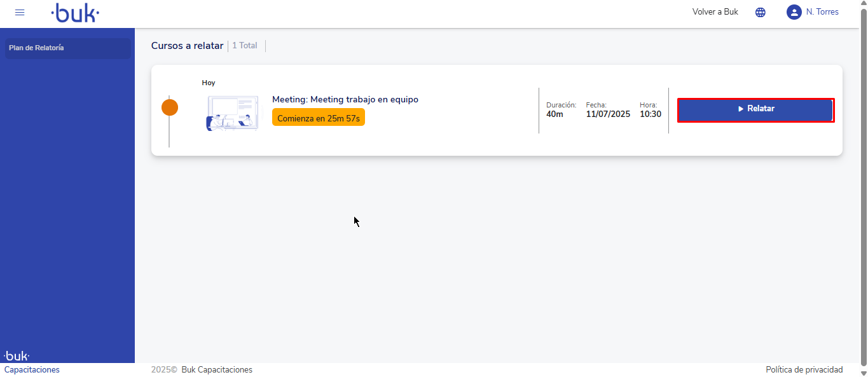This screenshot has width=868, height=377.
Task: Click the Capacitaciones footer link
Action: pyautogui.click(x=32, y=369)
